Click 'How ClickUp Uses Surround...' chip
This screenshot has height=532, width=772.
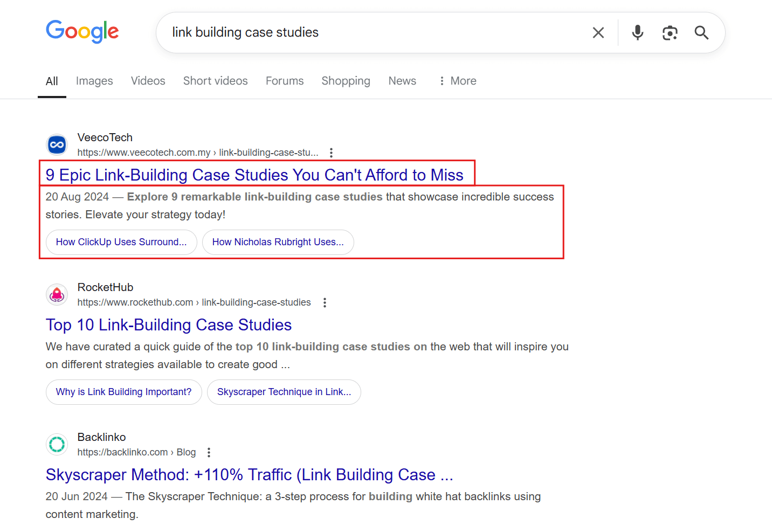click(121, 242)
